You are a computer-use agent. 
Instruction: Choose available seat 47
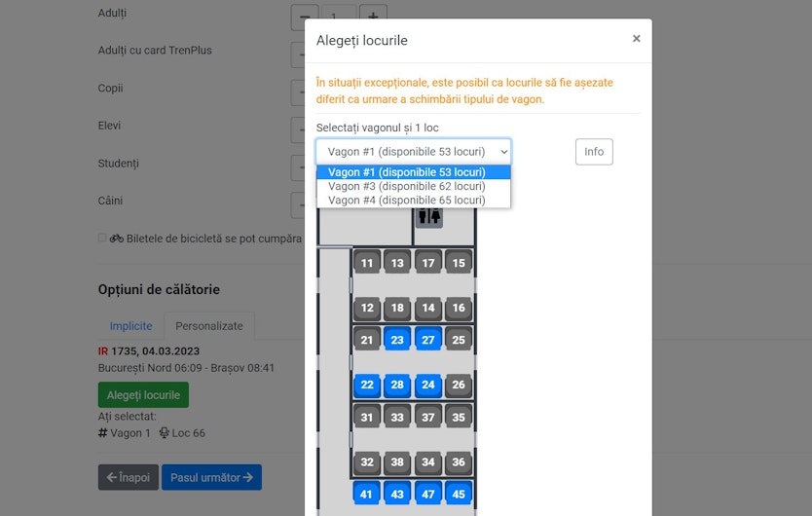click(x=427, y=494)
